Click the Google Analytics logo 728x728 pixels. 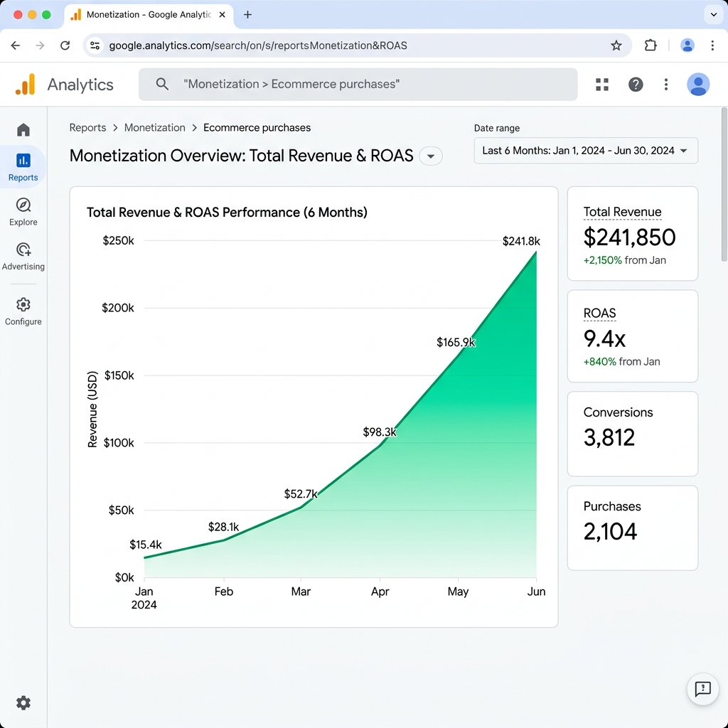coord(26,85)
